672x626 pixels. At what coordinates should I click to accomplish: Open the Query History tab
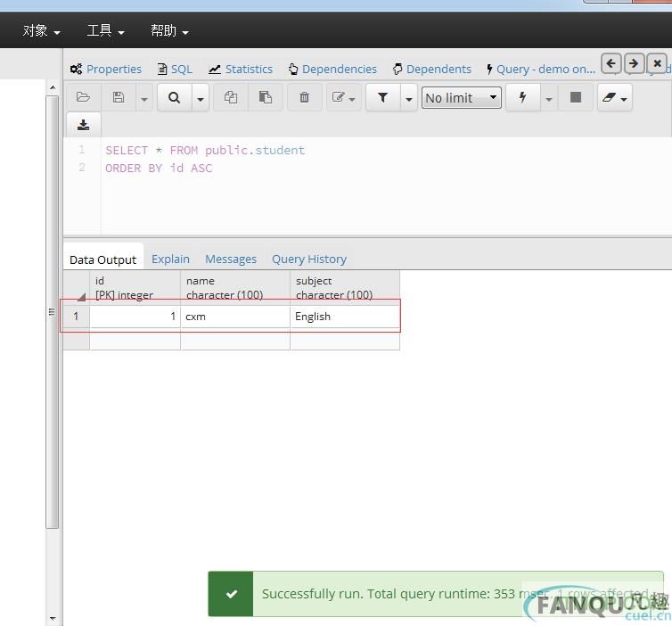[x=308, y=259]
